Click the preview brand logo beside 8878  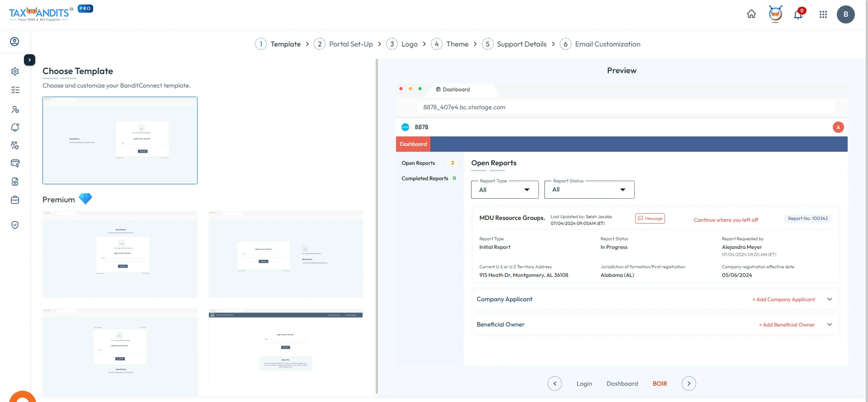pyautogui.click(x=405, y=127)
